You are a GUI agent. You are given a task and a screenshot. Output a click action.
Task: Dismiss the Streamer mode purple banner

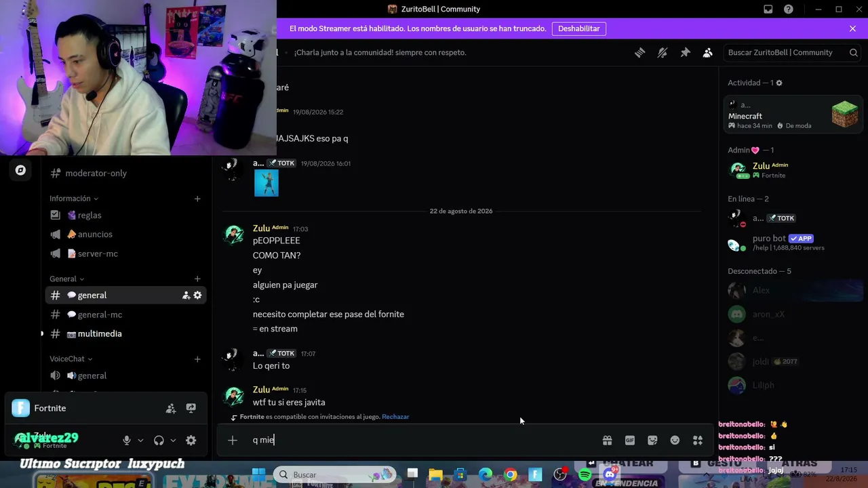coord(852,28)
